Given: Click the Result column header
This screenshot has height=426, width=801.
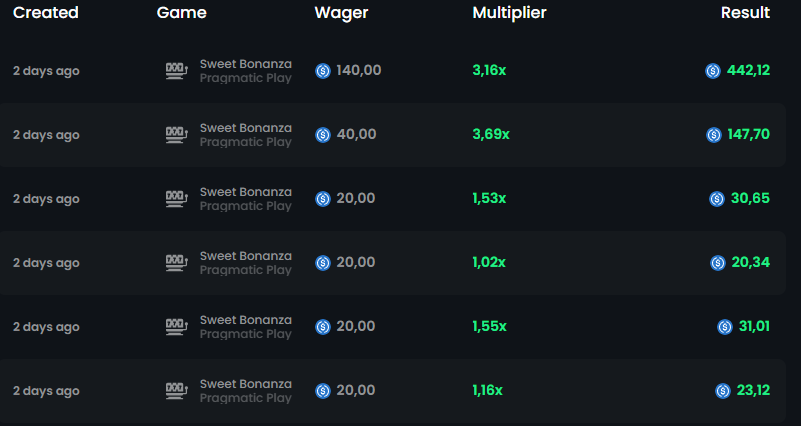Looking at the screenshot, I should point(745,12).
